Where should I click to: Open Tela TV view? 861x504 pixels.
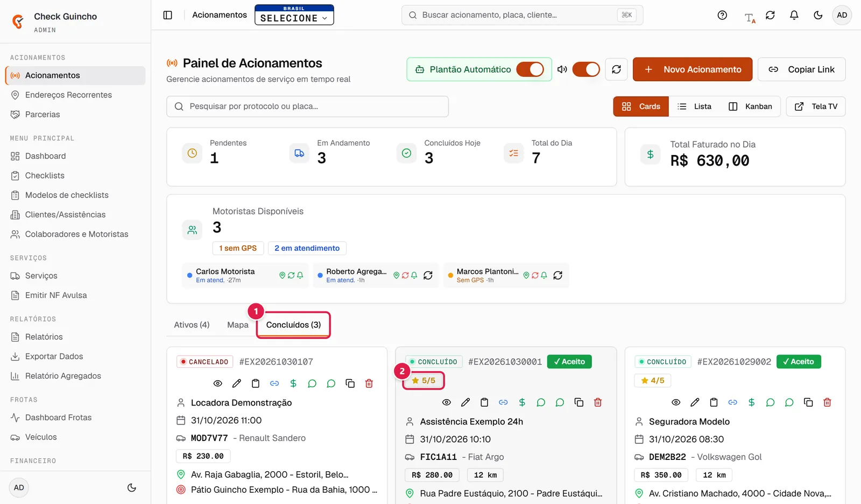pos(816,107)
